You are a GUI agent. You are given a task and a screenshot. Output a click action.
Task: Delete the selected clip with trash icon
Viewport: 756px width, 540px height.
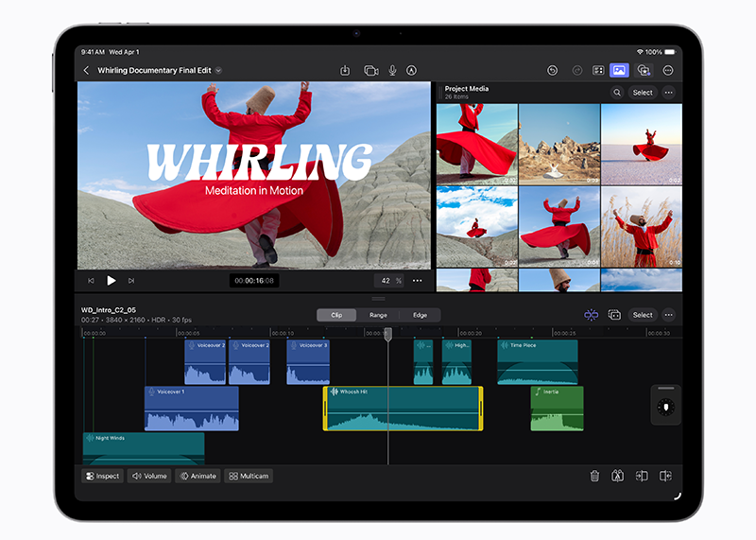[594, 476]
